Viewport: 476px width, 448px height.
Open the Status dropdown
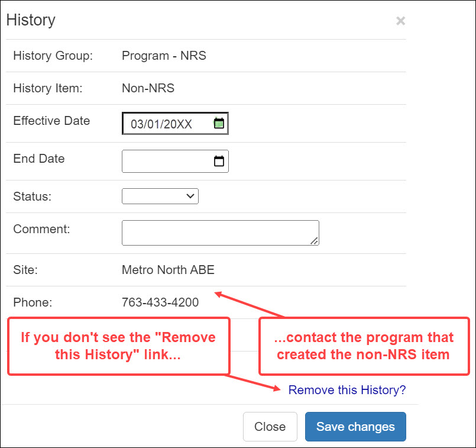[x=160, y=196]
